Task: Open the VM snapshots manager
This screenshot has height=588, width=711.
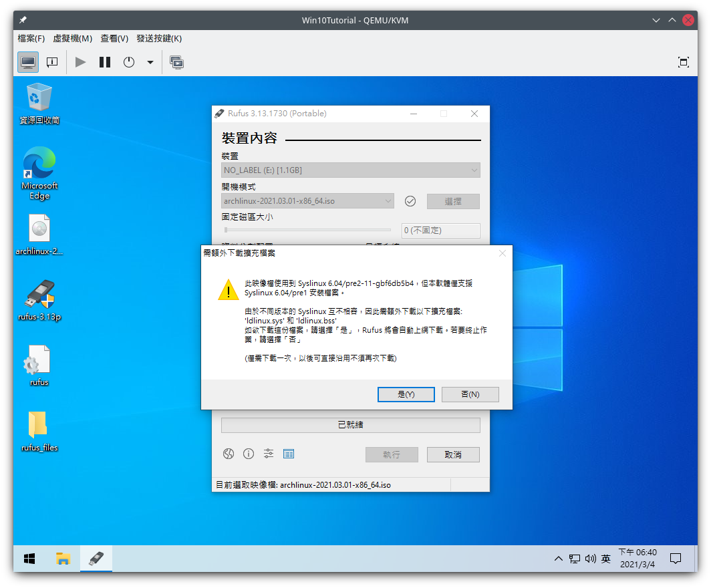Action: click(176, 62)
